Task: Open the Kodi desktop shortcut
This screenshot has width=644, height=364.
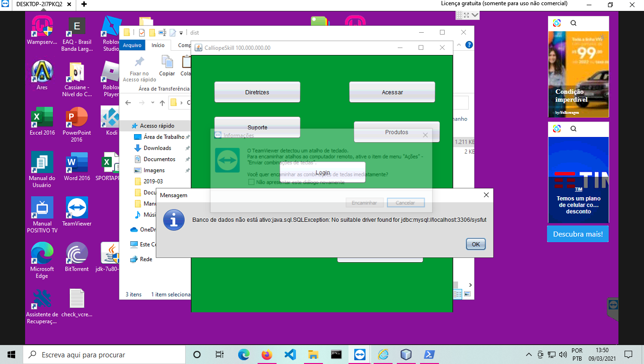Action: pyautogui.click(x=111, y=121)
